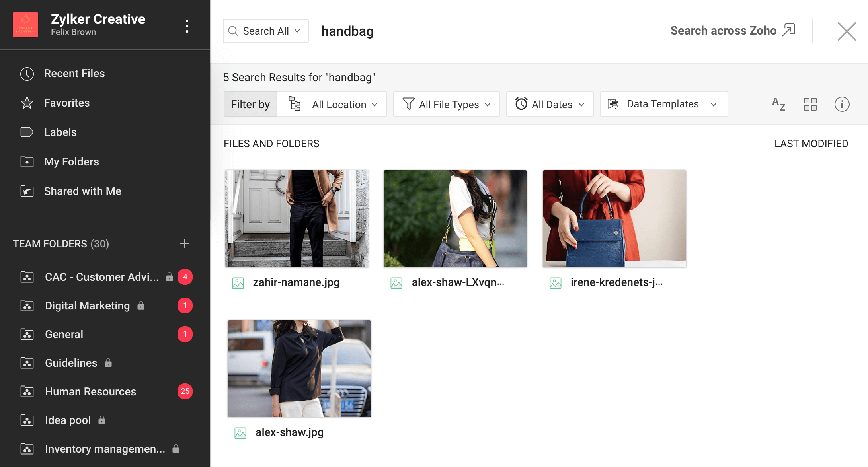Click the A-Z sort icon
Screen dimensions: 868x467
pos(778,104)
